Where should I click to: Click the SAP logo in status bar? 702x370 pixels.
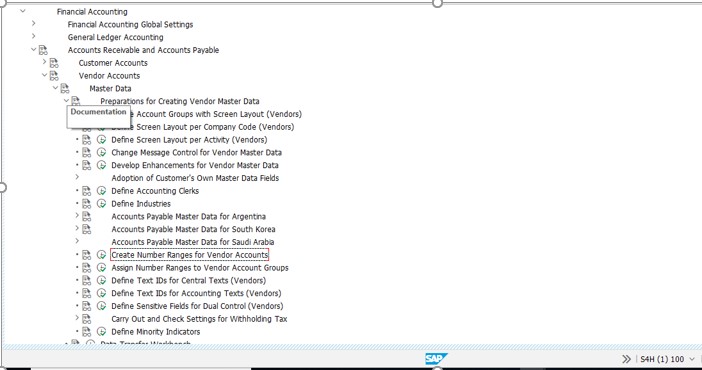[x=436, y=359]
